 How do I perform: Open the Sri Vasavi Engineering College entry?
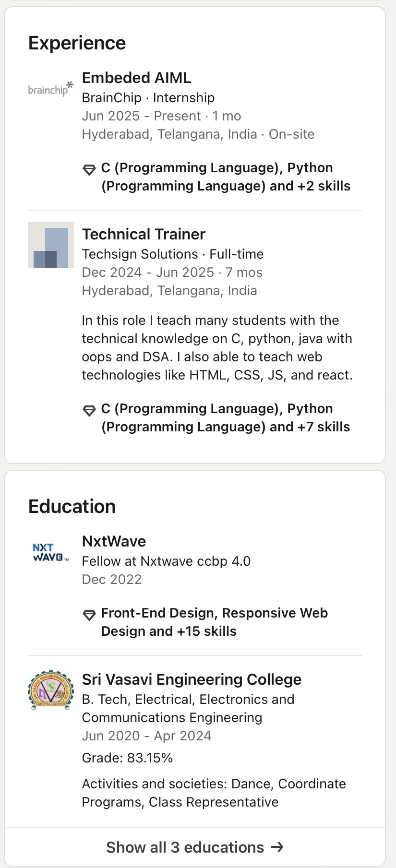point(192,679)
